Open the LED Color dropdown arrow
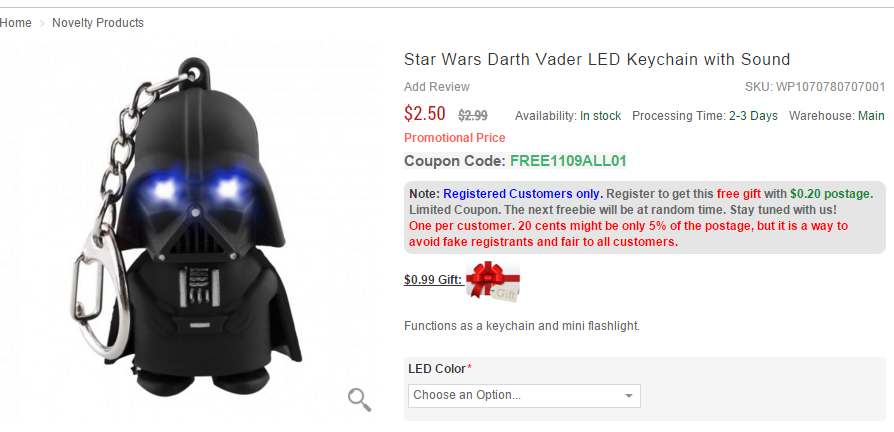This screenshot has height=432, width=894. point(629,396)
